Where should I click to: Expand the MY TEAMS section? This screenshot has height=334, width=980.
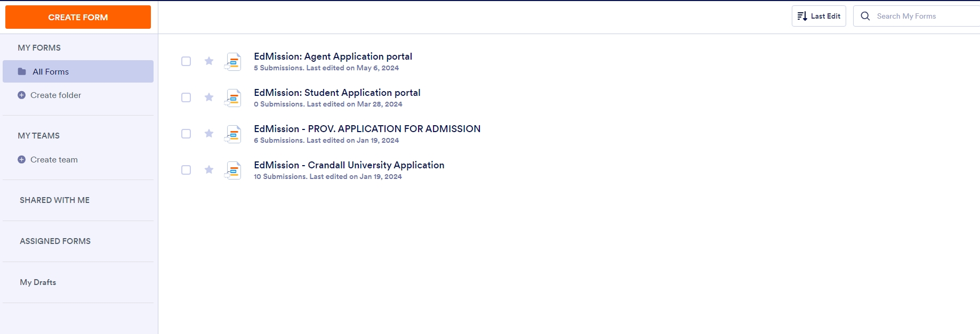pyautogui.click(x=38, y=136)
